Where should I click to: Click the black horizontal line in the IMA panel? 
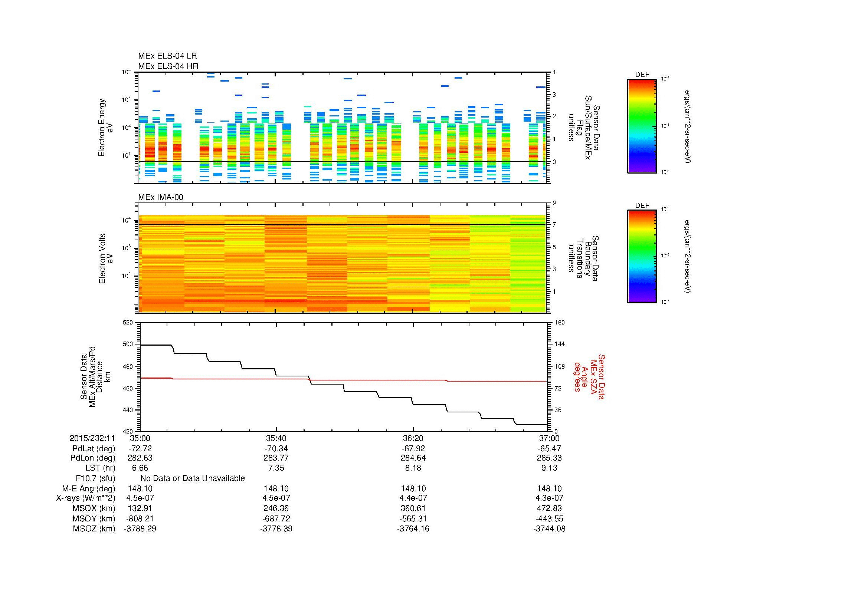click(x=343, y=225)
